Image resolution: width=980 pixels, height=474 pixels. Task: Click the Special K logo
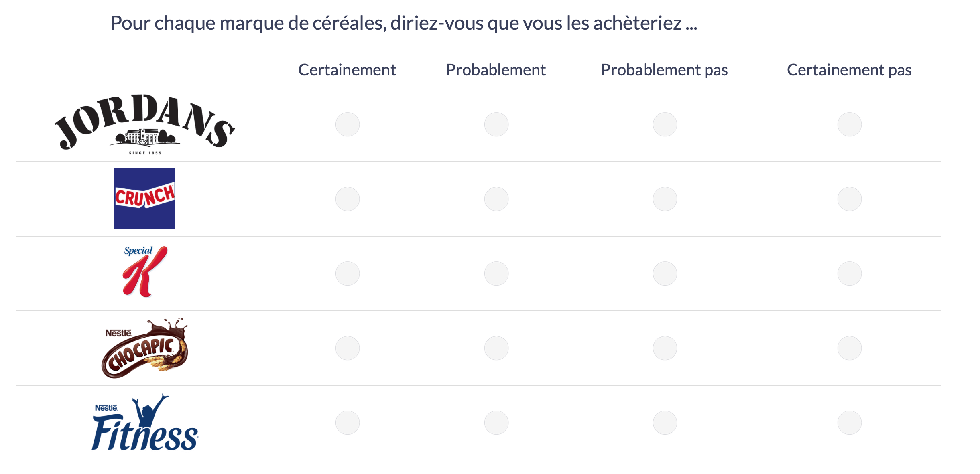pyautogui.click(x=145, y=271)
